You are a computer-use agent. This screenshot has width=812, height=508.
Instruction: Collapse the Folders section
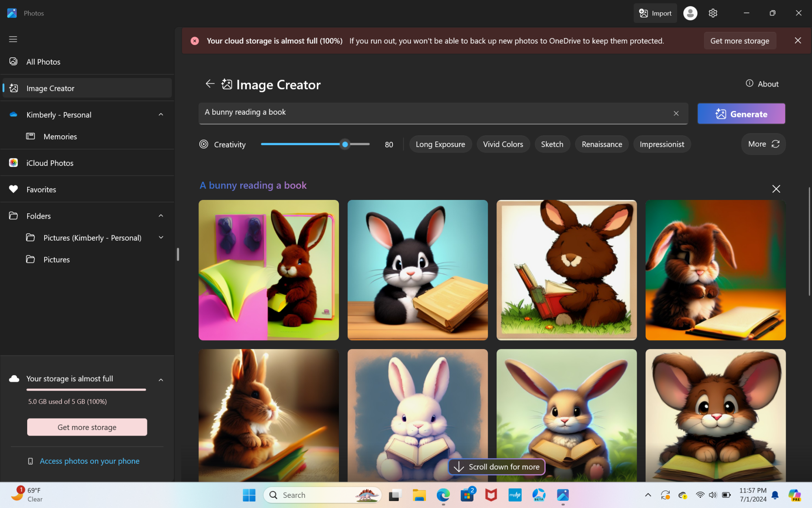pos(161,216)
